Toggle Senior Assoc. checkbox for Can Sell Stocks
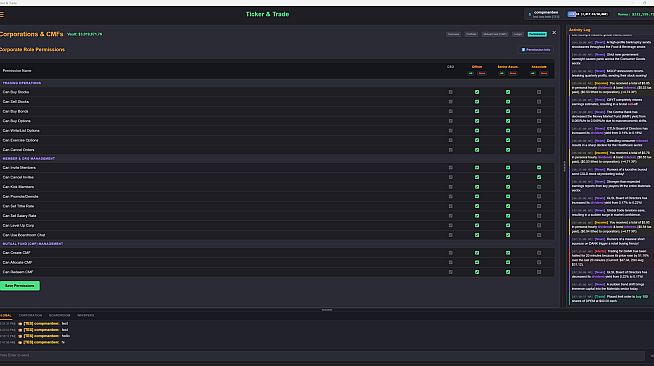The height and width of the screenshot is (366, 654). (x=508, y=102)
